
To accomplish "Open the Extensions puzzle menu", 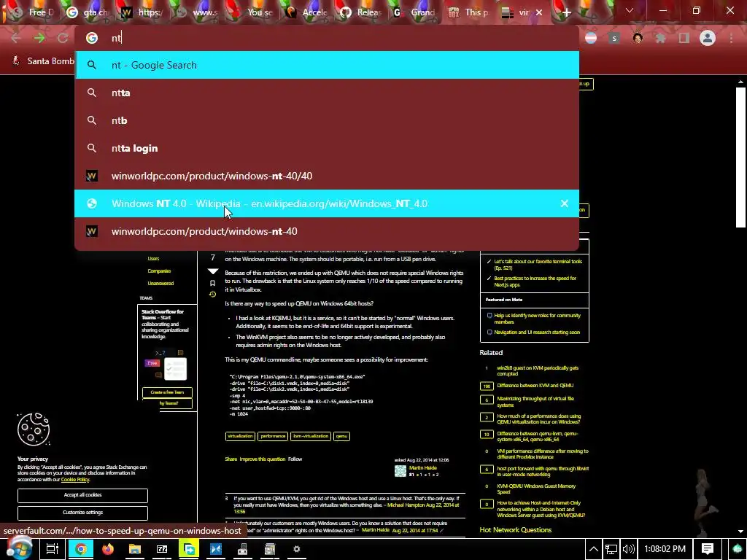I will (661, 38).
